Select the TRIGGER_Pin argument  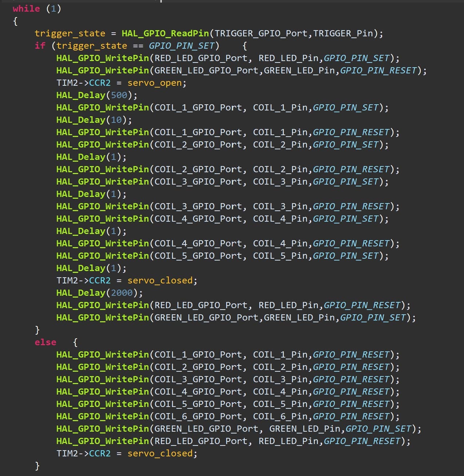343,33
